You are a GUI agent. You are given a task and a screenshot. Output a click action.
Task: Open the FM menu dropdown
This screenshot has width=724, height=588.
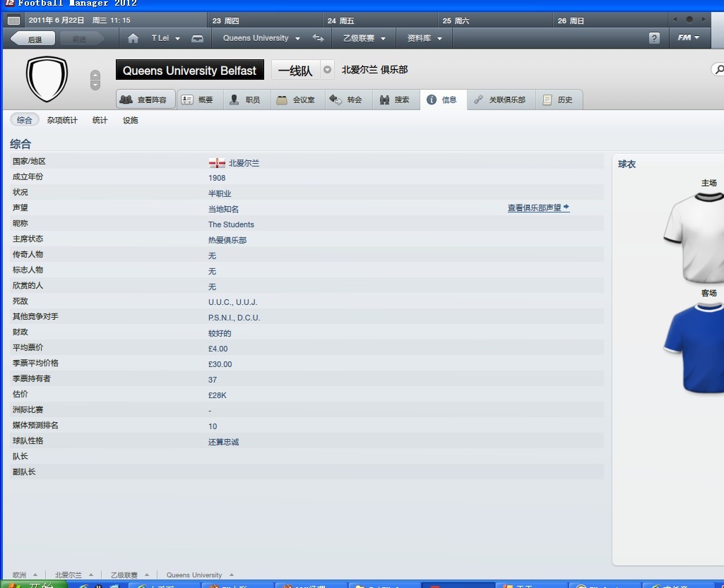[689, 38]
